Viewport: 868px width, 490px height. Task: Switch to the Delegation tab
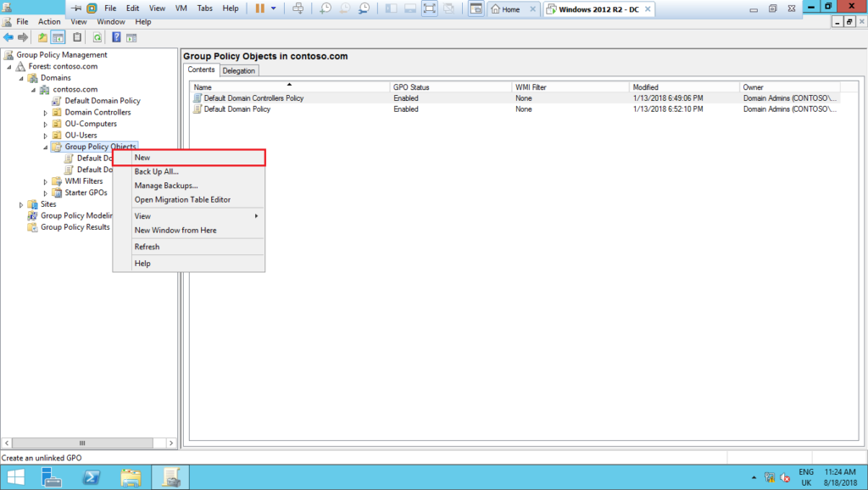click(x=238, y=71)
